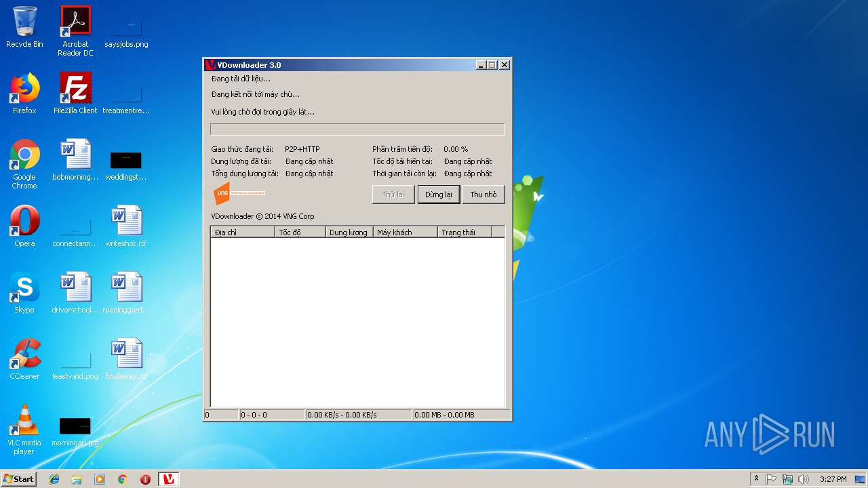Launch Acrobat Reader DC from the desktop
Image resolution: width=868 pixels, height=488 pixels.
[75, 30]
